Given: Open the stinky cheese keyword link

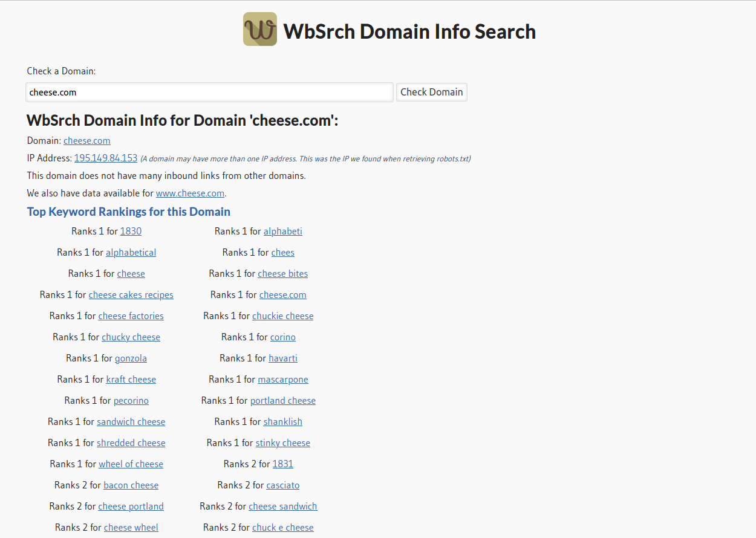Looking at the screenshot, I should [x=282, y=442].
